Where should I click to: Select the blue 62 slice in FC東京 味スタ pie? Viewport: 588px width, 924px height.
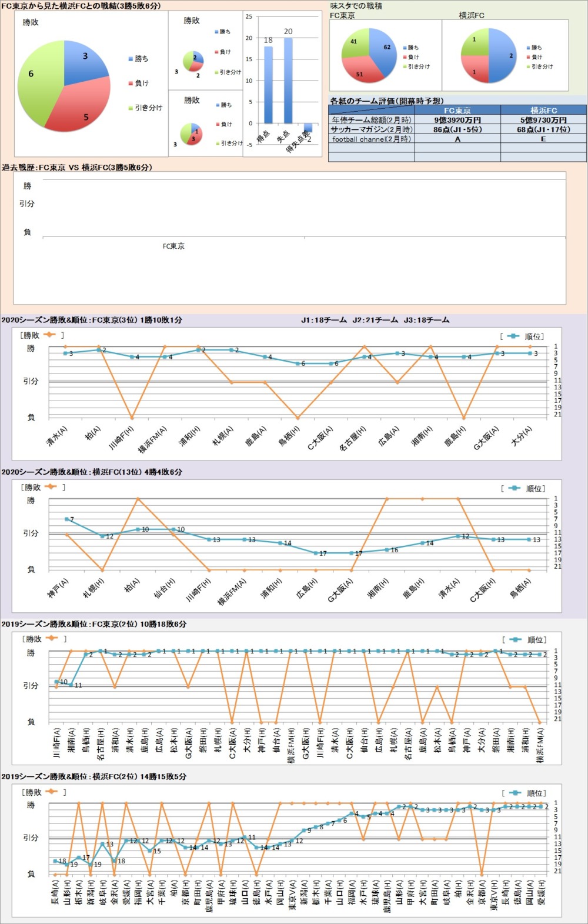(x=385, y=52)
